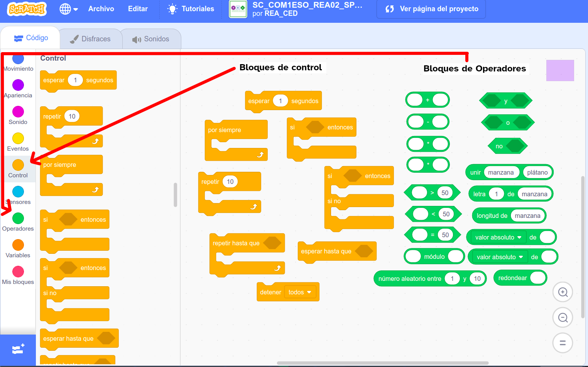Open the Archivo menu
Screen dimensions: 588x367
[101, 8]
